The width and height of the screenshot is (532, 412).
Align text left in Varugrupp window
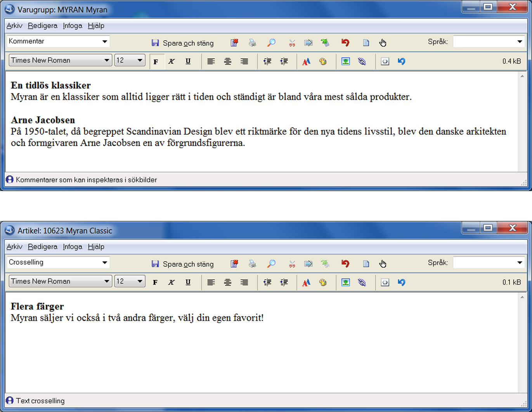211,61
